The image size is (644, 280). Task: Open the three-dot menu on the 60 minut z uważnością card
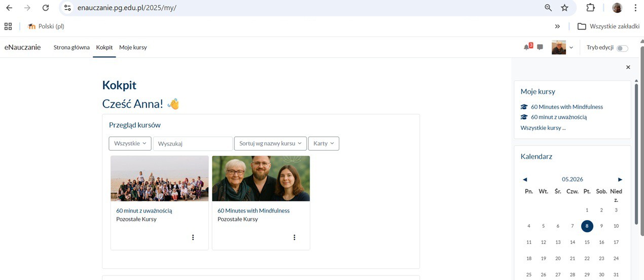pos(193,237)
